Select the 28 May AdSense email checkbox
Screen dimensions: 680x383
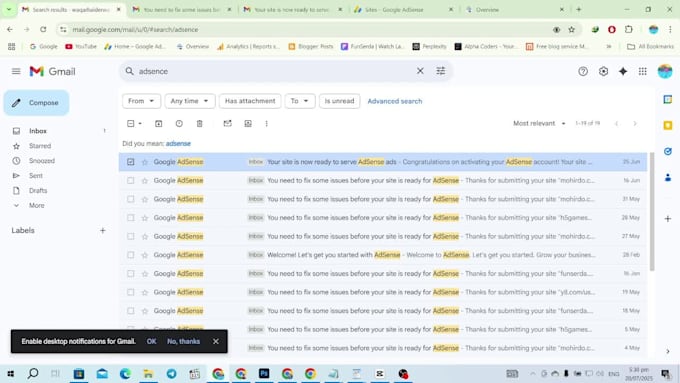131,218
